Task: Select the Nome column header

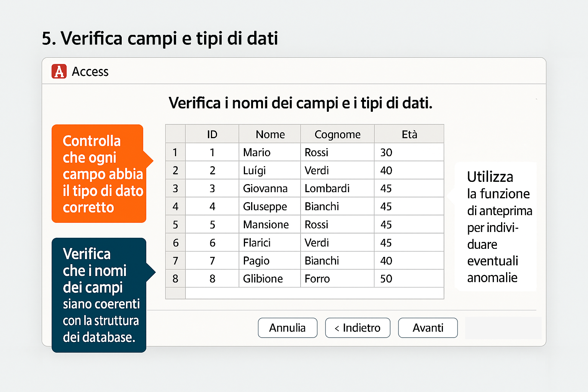Action: (x=270, y=134)
